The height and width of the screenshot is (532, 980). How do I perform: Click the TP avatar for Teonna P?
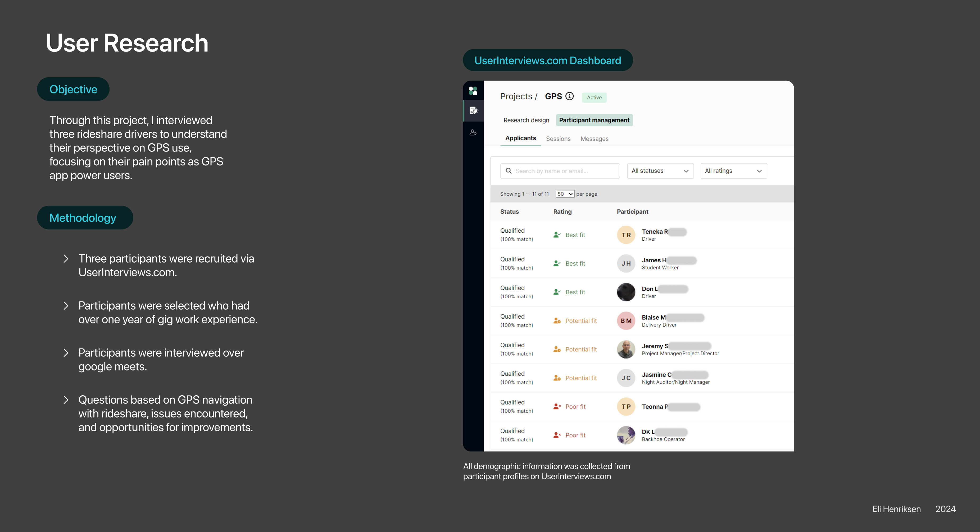626,406
